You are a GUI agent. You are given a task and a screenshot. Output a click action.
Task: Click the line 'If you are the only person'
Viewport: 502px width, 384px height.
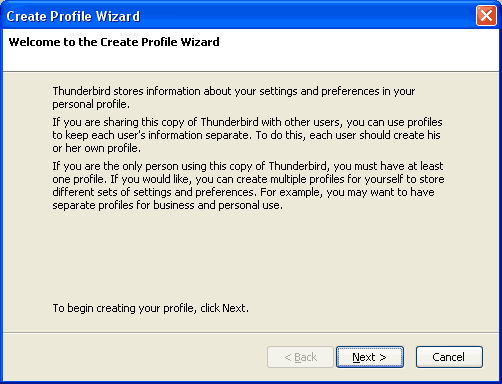[248, 166]
